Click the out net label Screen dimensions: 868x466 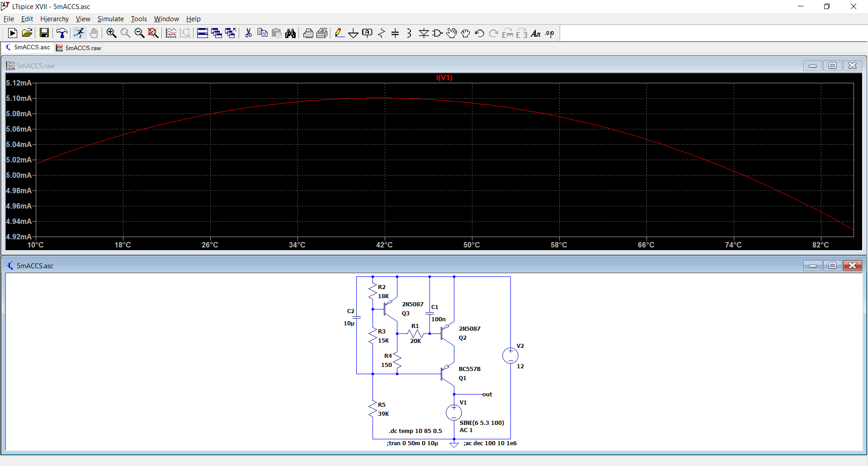pyautogui.click(x=487, y=394)
